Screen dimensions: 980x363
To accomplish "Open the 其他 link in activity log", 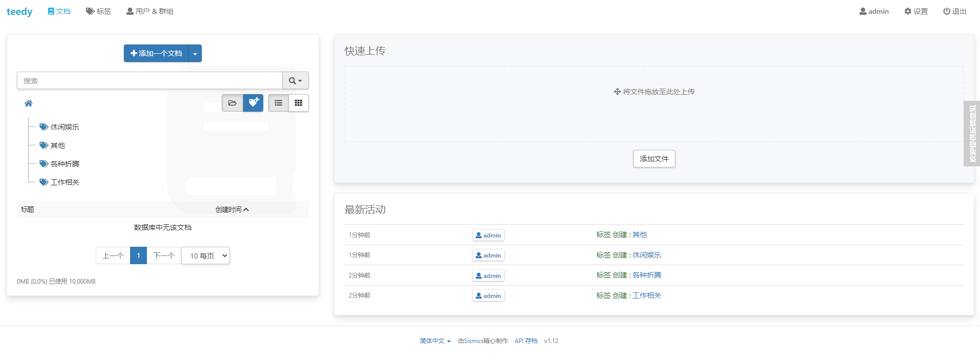I will 640,234.
